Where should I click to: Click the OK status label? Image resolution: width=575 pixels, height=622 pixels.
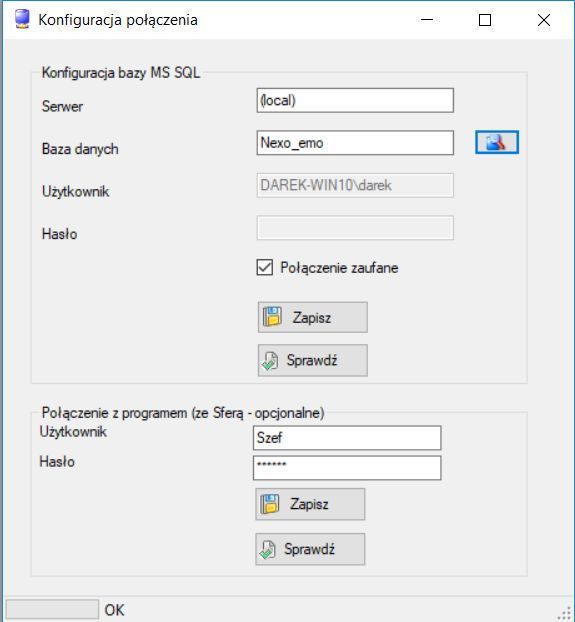click(x=114, y=610)
